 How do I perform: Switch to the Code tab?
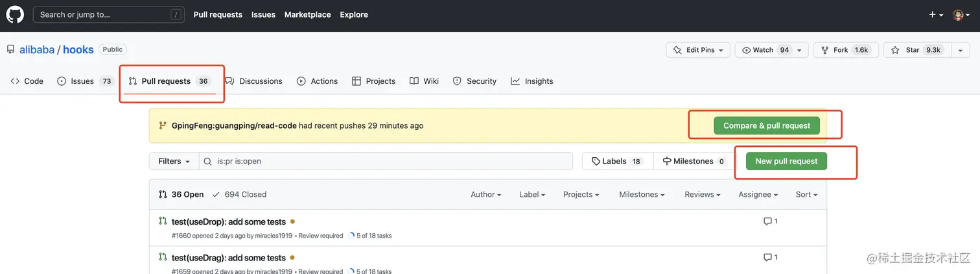pos(27,81)
